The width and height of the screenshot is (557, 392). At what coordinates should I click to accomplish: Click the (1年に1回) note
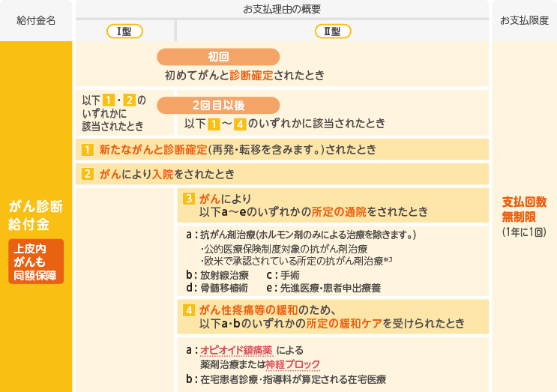(524, 232)
